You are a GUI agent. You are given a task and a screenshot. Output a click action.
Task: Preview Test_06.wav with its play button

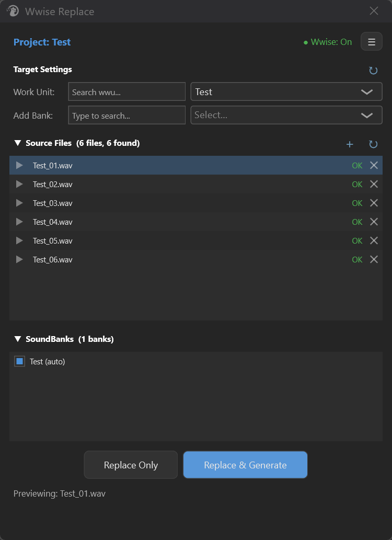tap(19, 259)
